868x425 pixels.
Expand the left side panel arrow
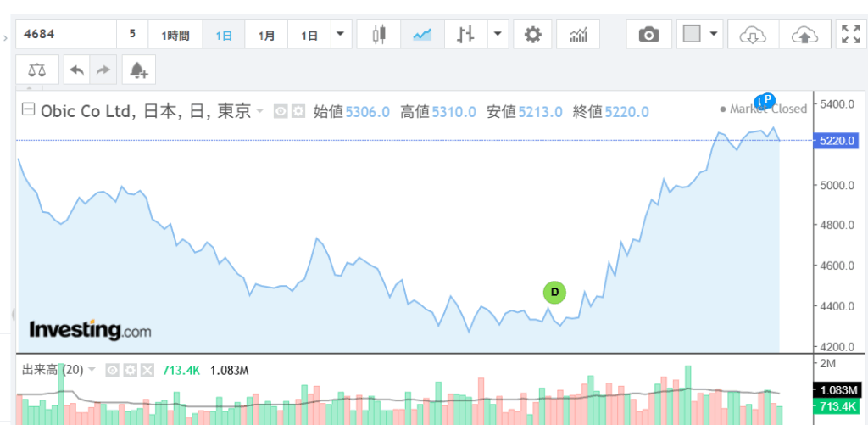[x=5, y=38]
